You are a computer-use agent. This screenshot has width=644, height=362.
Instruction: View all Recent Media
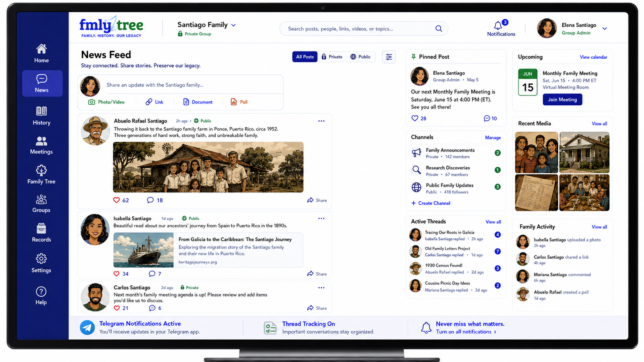[599, 124]
